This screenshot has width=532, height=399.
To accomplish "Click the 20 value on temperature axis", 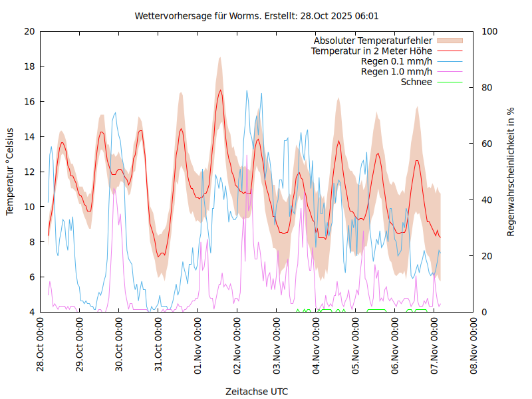I will click(x=29, y=31).
